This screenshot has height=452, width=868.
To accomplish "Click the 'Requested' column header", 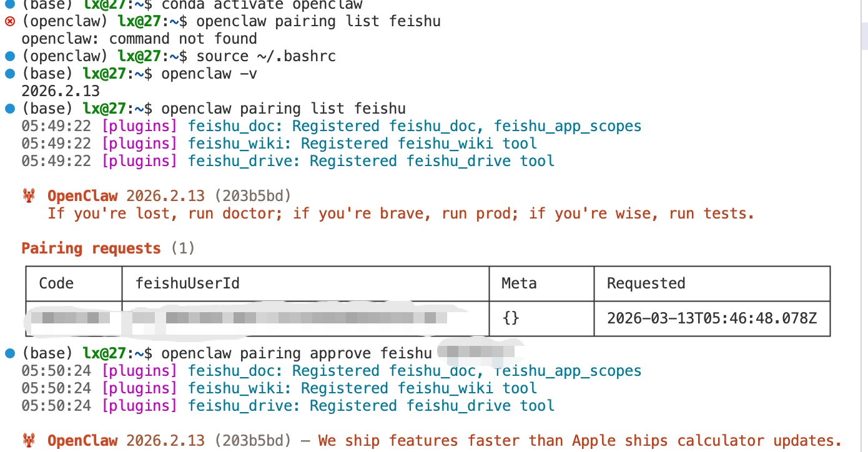I will pos(646,283).
